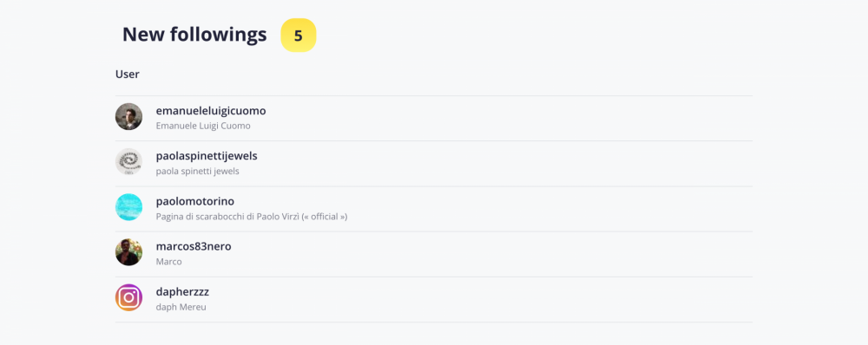Click the User column header
The height and width of the screenshot is (345, 868).
tap(128, 74)
